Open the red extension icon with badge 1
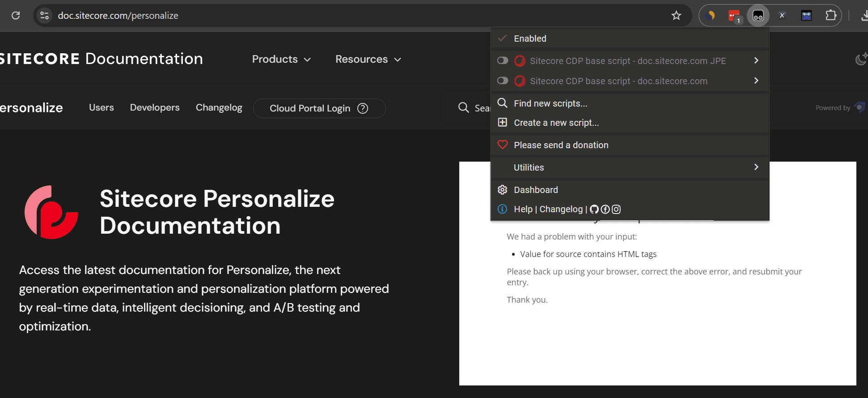 (x=734, y=16)
